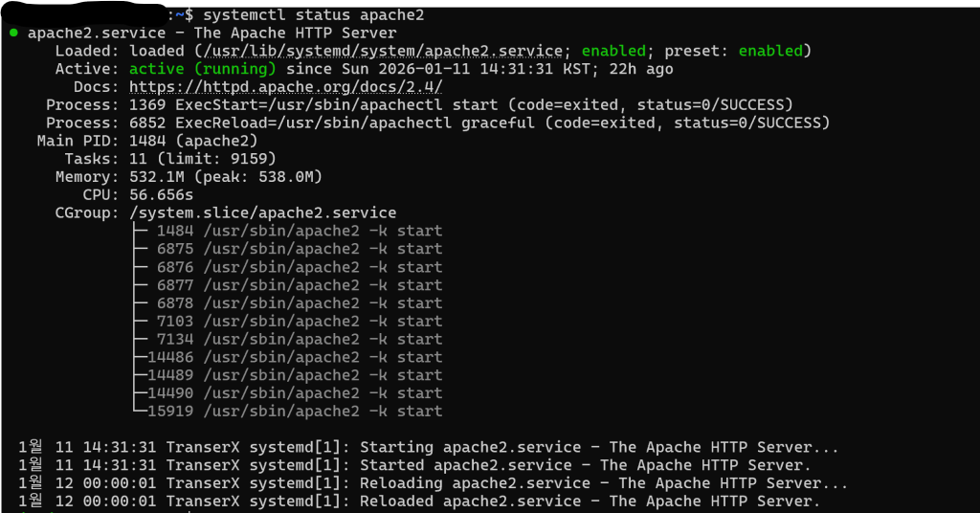Click the green active status dot
Screen dimensions: 980x513
(13, 33)
